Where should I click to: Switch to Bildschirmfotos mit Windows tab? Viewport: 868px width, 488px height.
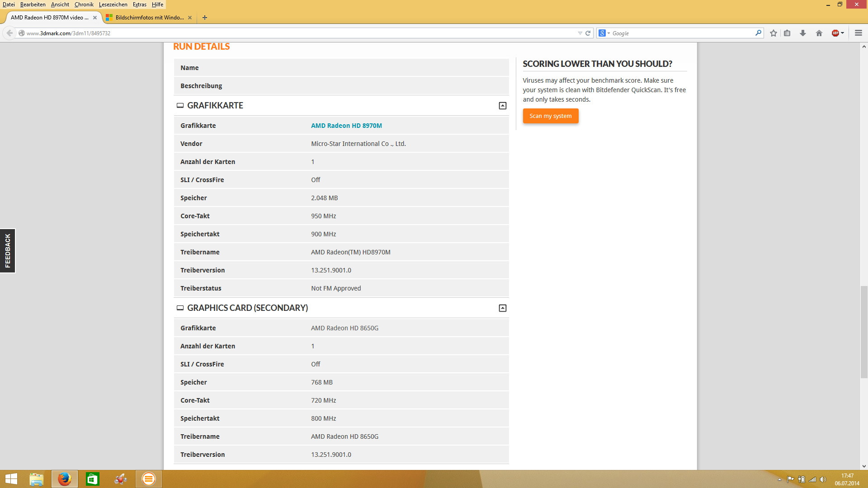(148, 18)
